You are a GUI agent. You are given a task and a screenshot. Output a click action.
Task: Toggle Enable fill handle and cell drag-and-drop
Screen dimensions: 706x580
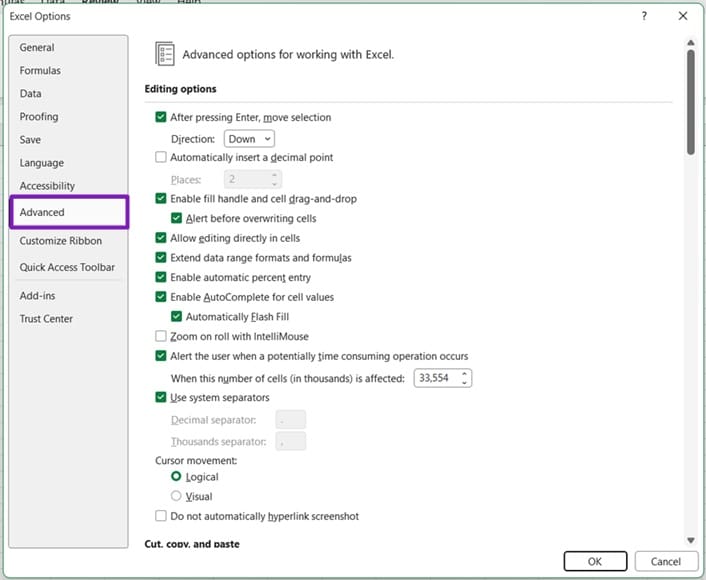click(x=161, y=198)
